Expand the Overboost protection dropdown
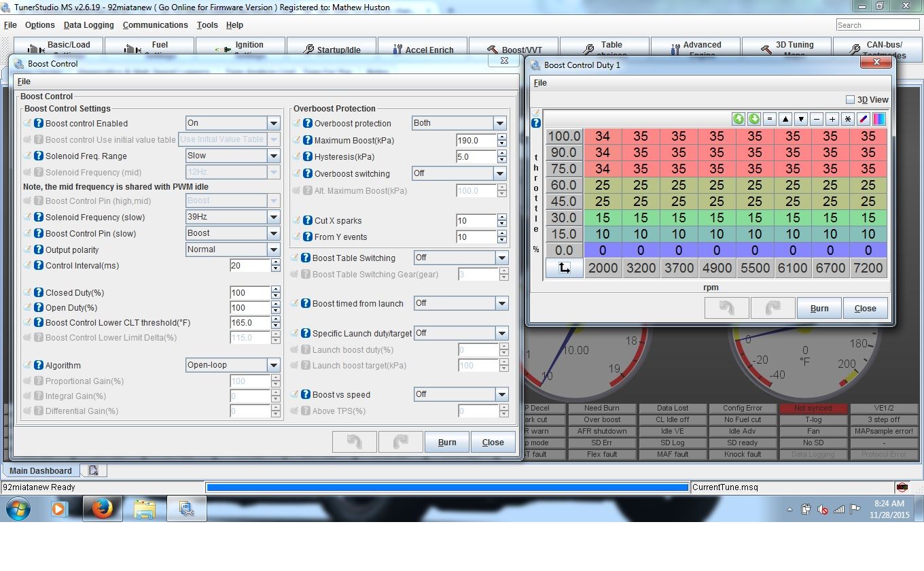924x571 pixels. click(x=500, y=124)
